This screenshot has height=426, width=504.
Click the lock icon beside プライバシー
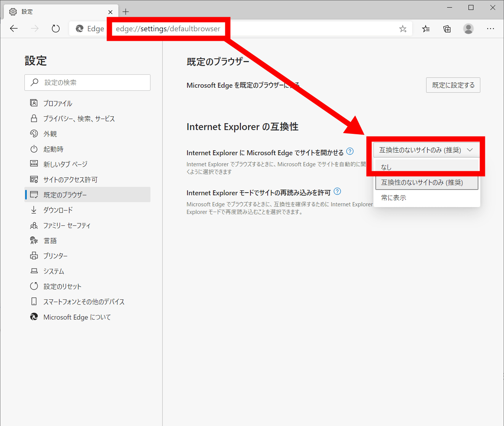[34, 118]
